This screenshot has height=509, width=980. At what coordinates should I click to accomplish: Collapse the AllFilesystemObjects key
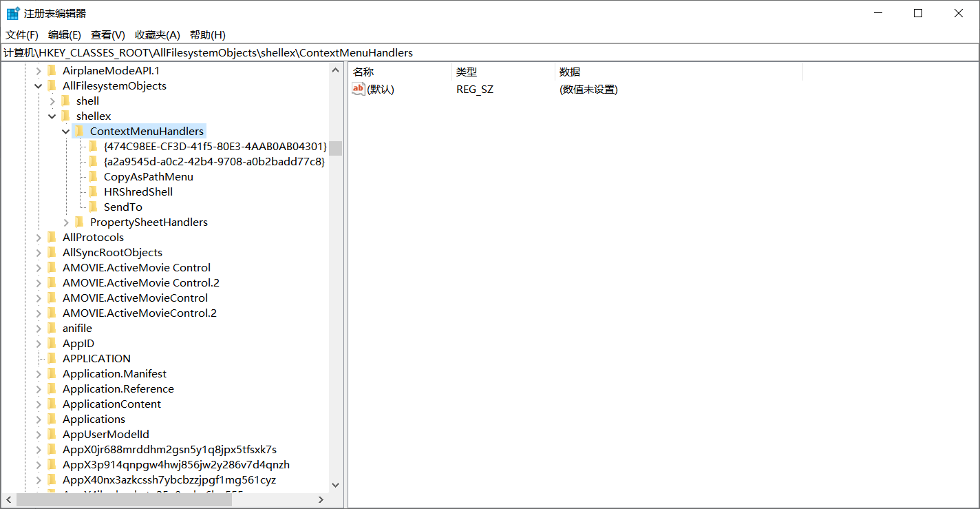pyautogui.click(x=39, y=85)
